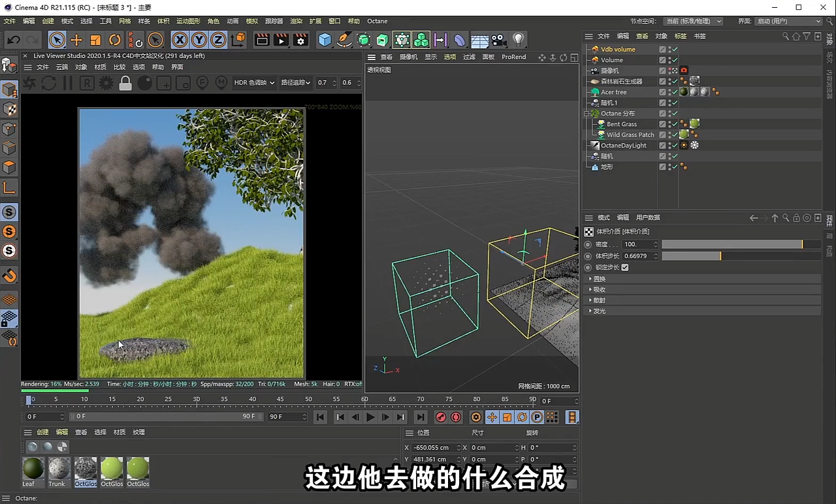Click the Render to Picture Viewer icon

point(280,40)
